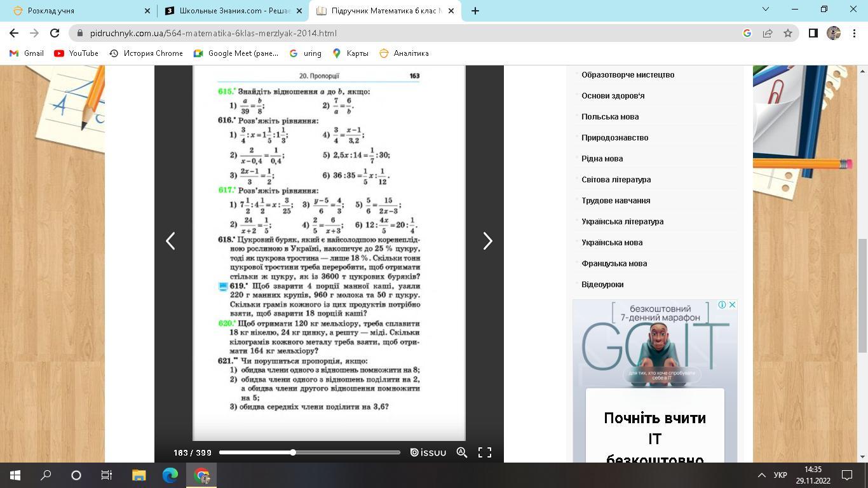Enter fullscreen mode in the viewer
Image resolution: width=868 pixels, height=488 pixels.
coord(485,452)
